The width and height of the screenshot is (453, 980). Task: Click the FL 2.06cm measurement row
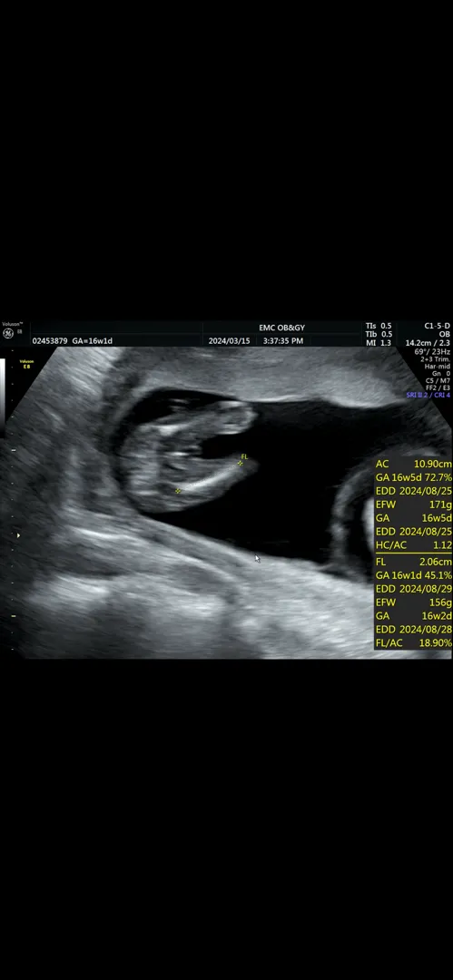pyautogui.click(x=413, y=562)
